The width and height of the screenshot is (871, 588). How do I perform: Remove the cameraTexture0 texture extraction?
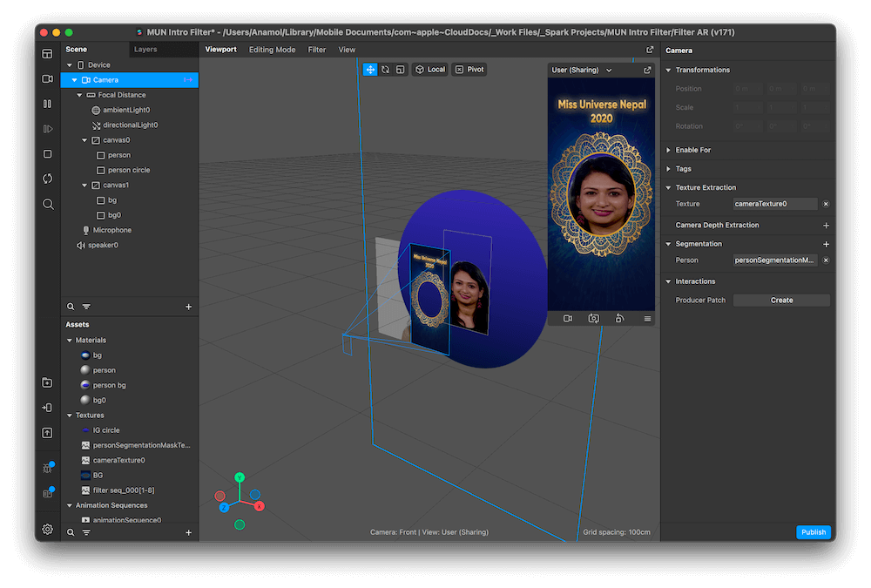click(x=826, y=204)
